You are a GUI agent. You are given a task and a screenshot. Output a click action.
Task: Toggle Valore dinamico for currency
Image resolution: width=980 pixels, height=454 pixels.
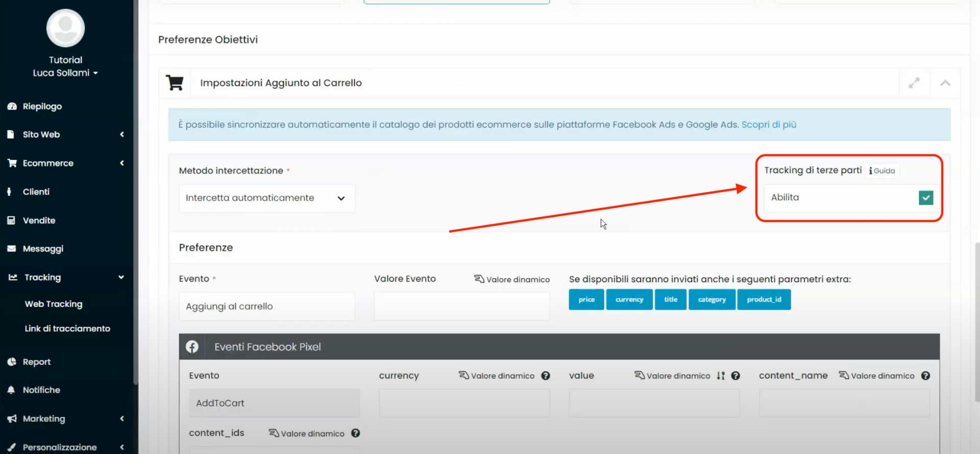[497, 376]
